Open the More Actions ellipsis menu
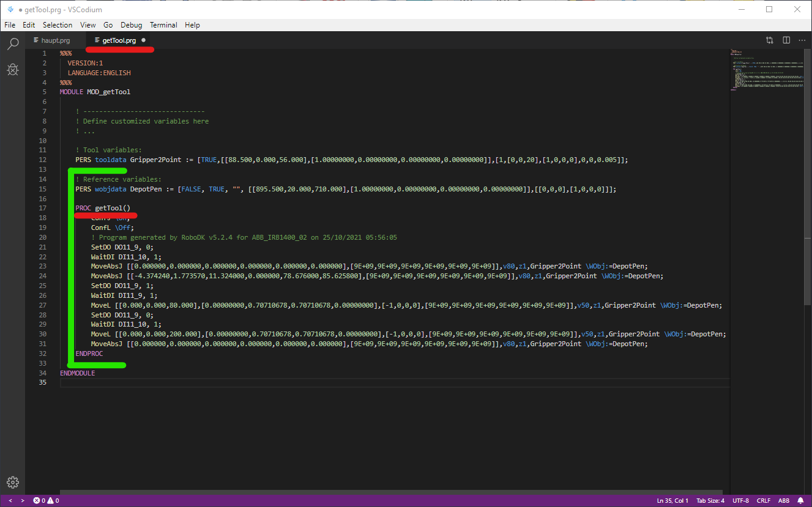 click(x=801, y=40)
